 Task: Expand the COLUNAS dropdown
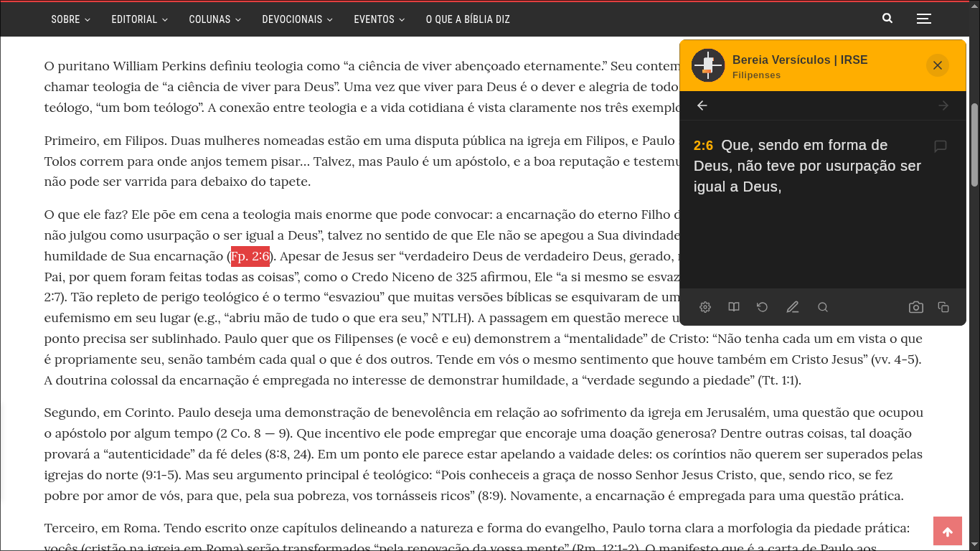(209, 19)
